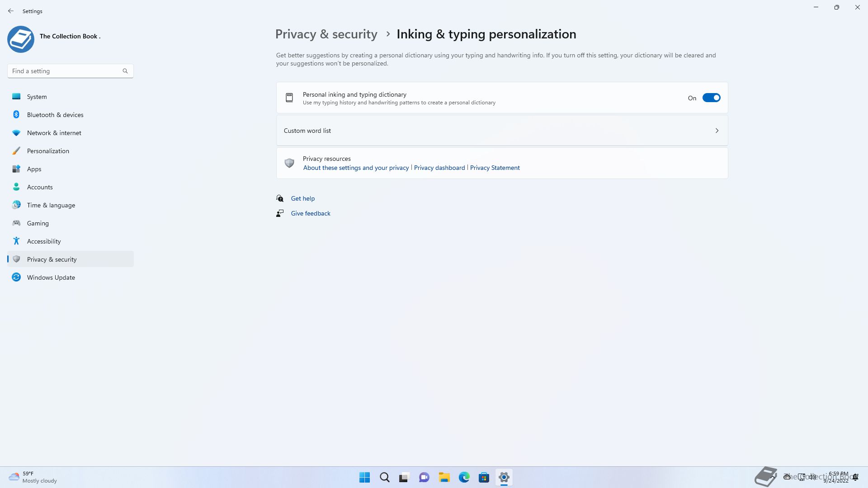Click the search magnifier icon in Find a setting
The image size is (868, 488).
coord(125,71)
